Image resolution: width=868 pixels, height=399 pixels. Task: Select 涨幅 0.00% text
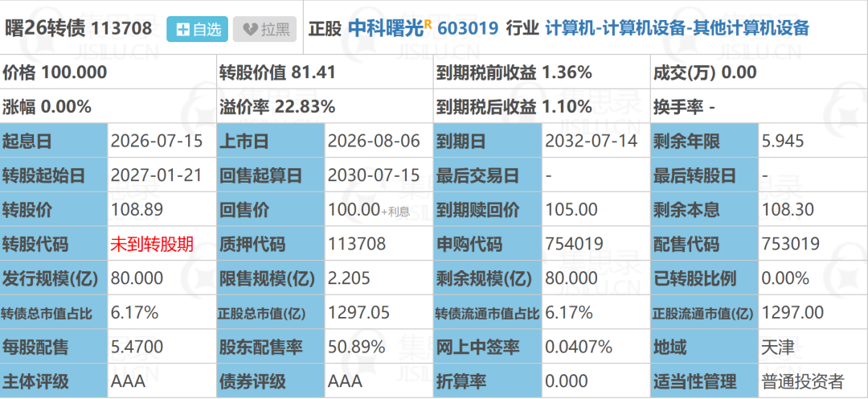coord(47,106)
